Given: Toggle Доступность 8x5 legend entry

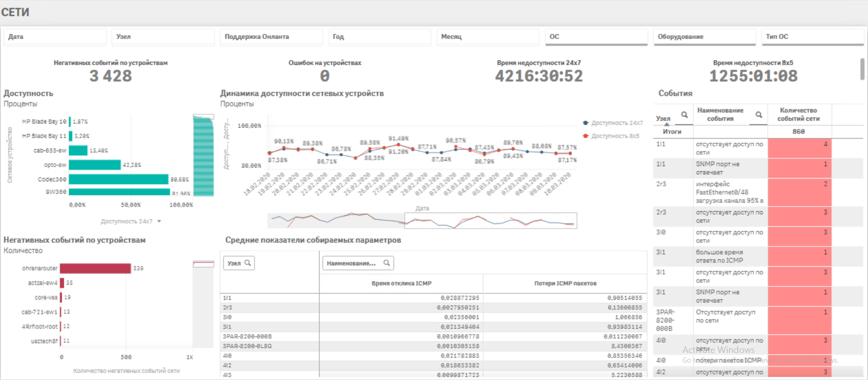Looking at the screenshot, I should [611, 136].
